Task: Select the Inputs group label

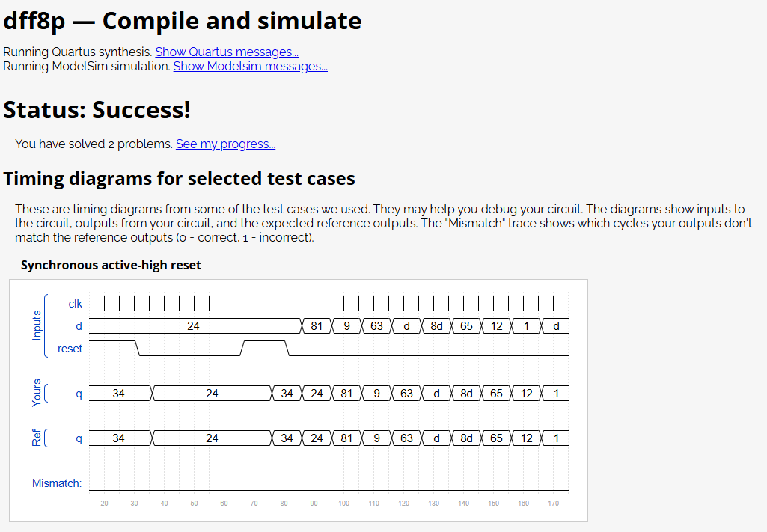Action: click(37, 325)
